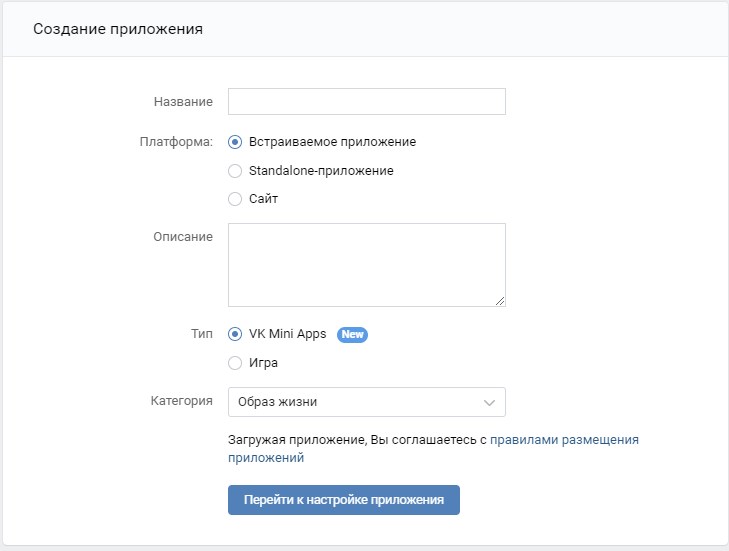Open the Образ жизни category dropdown
This screenshot has width=729, height=551.
tap(366, 402)
